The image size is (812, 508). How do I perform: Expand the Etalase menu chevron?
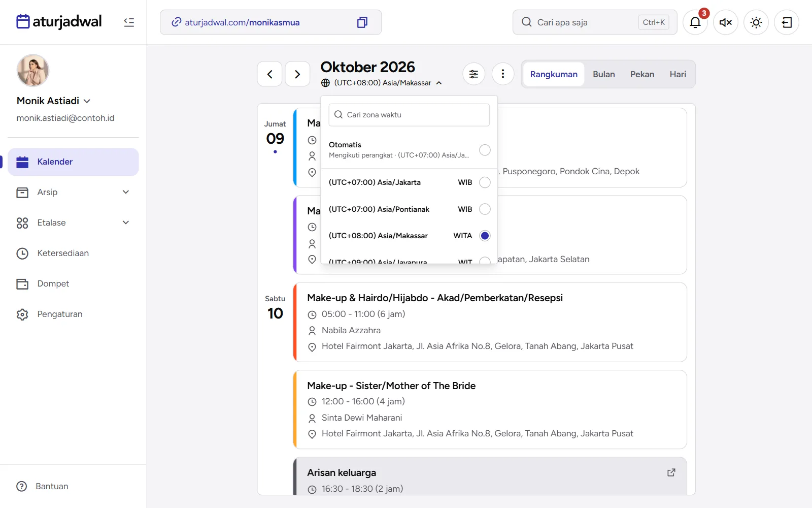126,223
